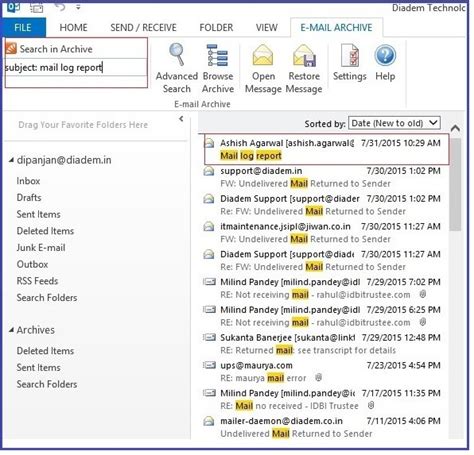The image size is (474, 455).
Task: Open the Junk E-mail folder
Action: pyautogui.click(x=41, y=248)
